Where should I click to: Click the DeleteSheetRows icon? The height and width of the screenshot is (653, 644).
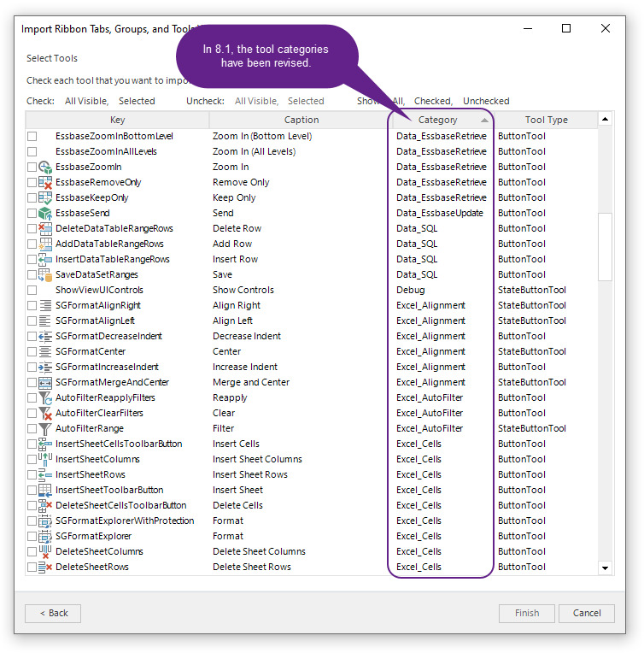pos(45,568)
